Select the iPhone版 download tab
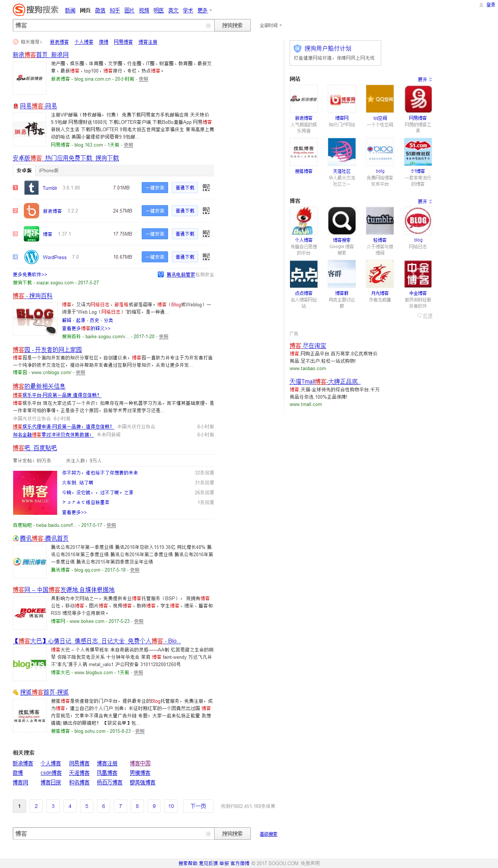The height and width of the screenshot is (868, 498). pyautogui.click(x=49, y=171)
